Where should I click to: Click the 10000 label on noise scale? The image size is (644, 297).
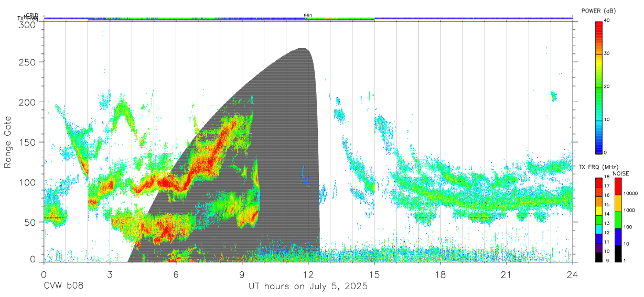[631, 193]
